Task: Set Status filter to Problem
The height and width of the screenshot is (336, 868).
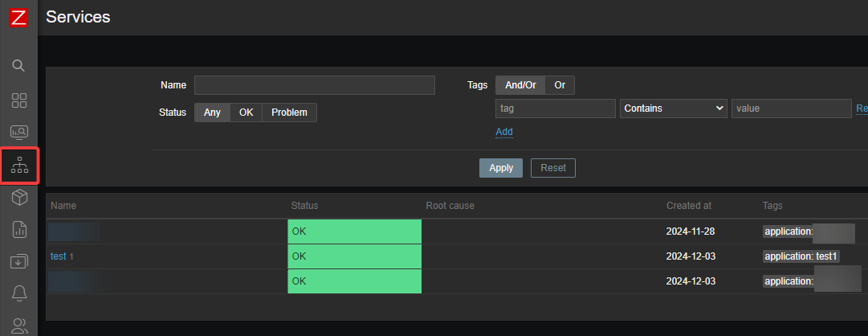Action: (x=289, y=113)
